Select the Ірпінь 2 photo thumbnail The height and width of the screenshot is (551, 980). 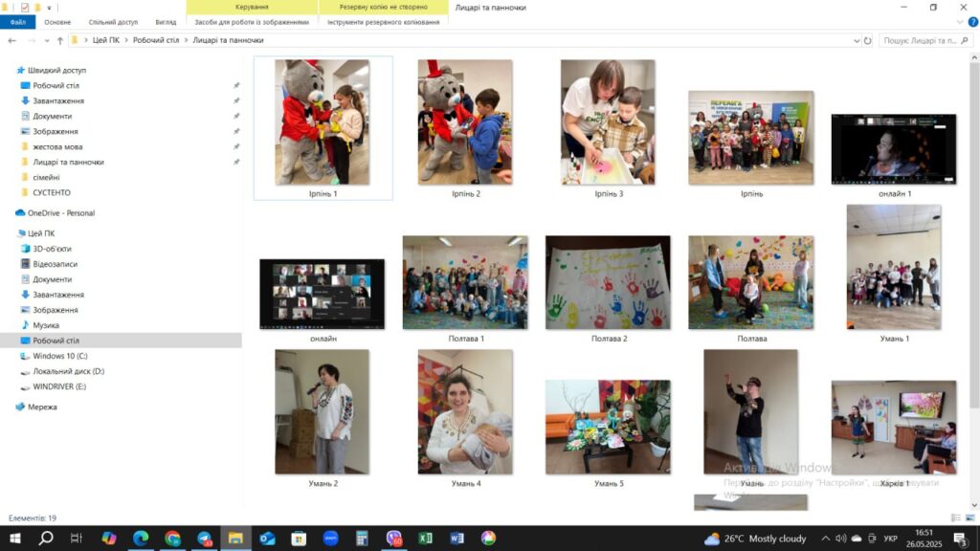coord(466,122)
